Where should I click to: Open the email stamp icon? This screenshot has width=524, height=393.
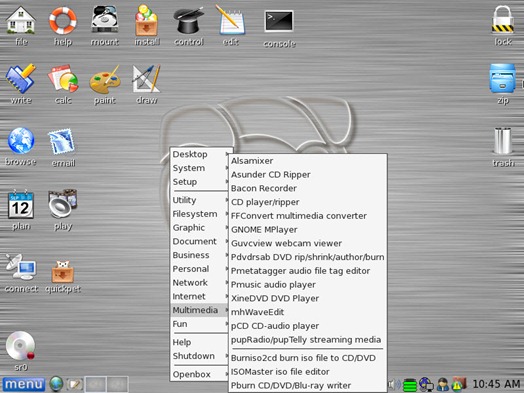point(62,142)
